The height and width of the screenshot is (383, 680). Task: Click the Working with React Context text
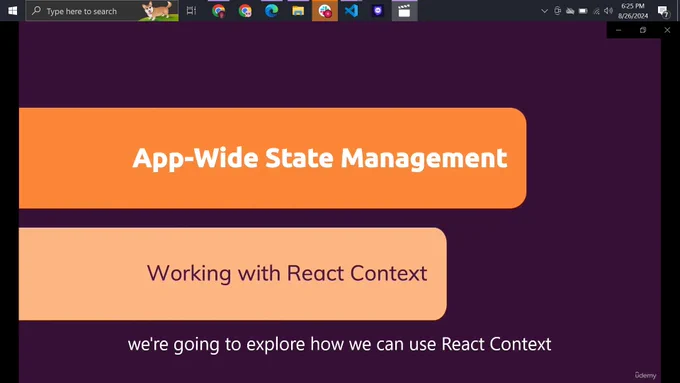click(287, 274)
